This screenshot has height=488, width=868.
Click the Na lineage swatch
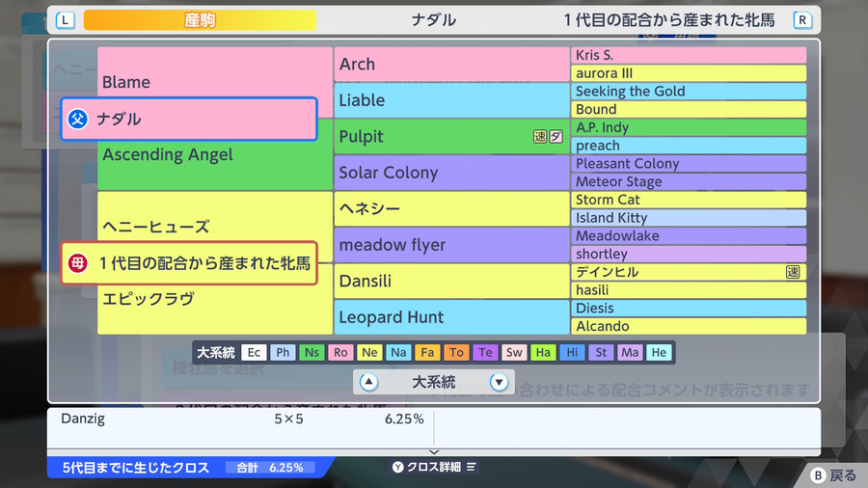398,352
